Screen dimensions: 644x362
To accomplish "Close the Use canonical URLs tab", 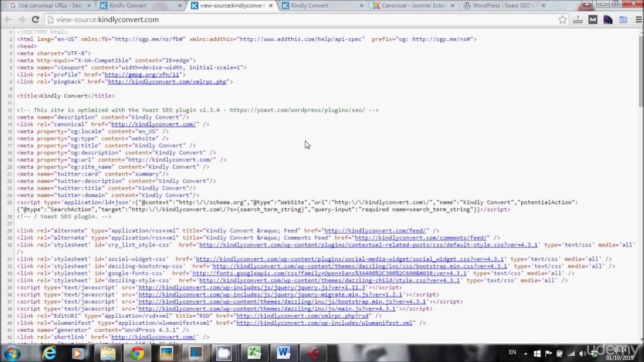I will [89, 6].
